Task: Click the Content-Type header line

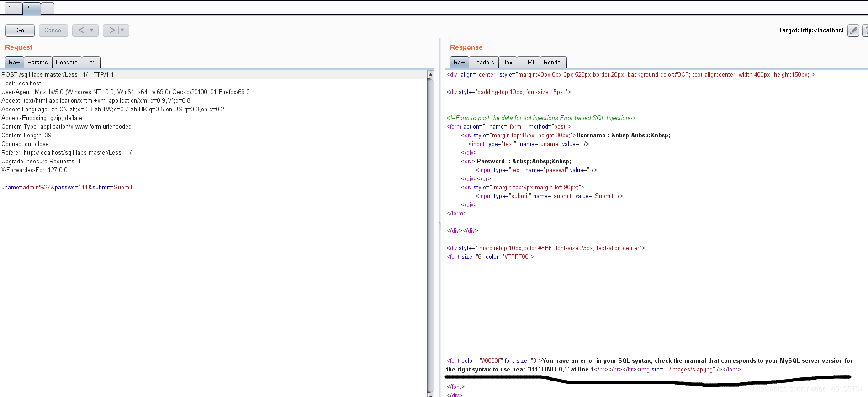Action: (x=66, y=126)
